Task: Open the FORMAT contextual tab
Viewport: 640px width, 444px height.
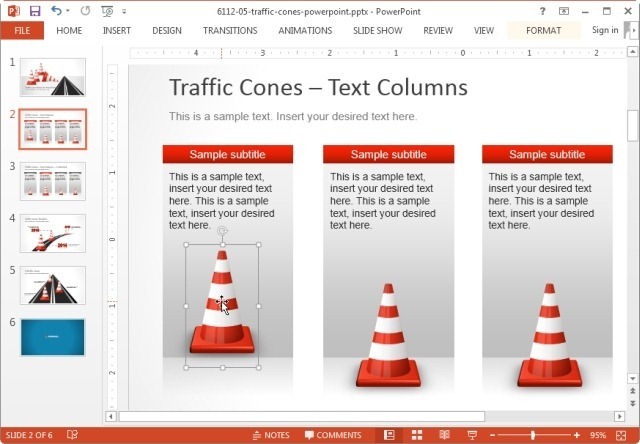Action: tap(543, 31)
